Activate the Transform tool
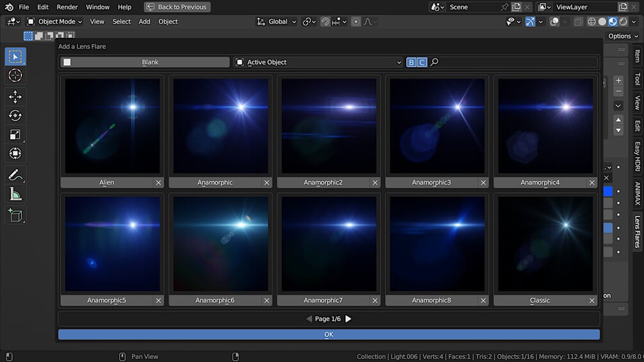 point(15,154)
